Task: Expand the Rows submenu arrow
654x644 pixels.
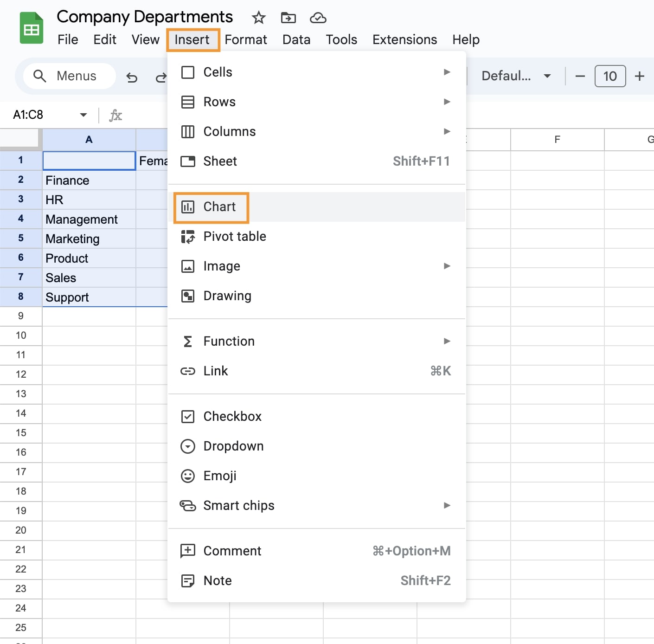Action: pyautogui.click(x=447, y=102)
